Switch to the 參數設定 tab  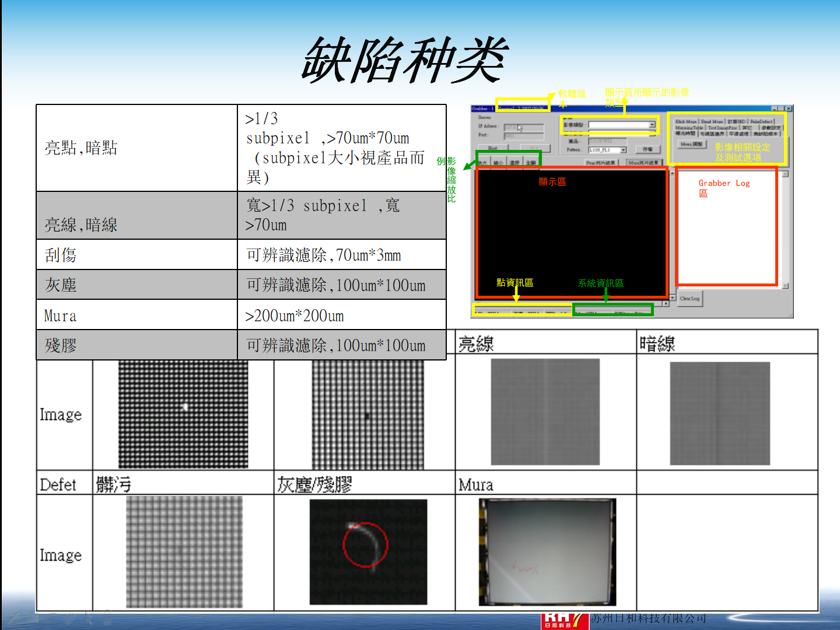point(772,128)
